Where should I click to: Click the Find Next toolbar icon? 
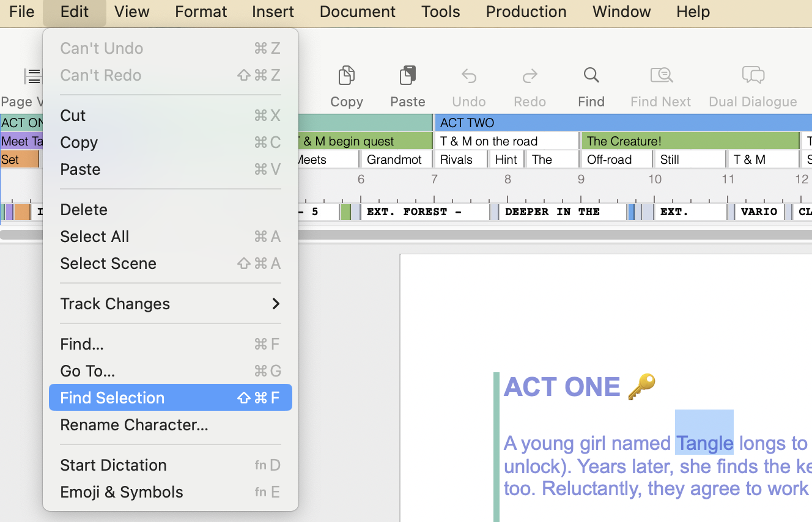point(661,76)
